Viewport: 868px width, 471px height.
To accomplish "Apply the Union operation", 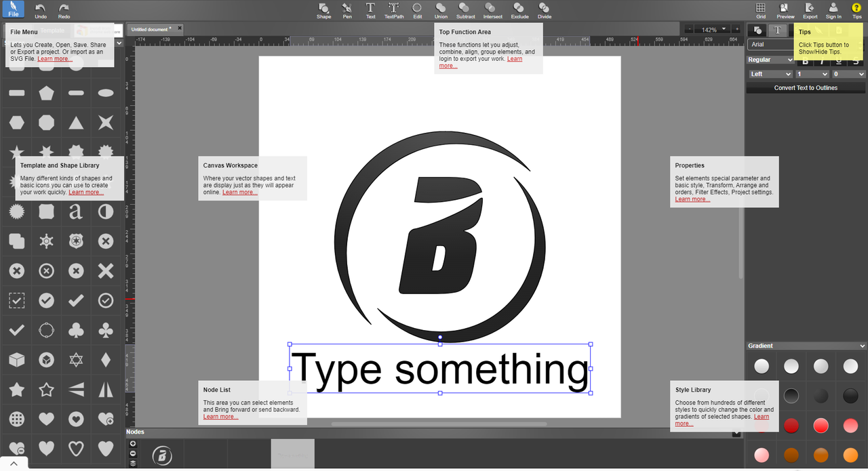I will click(x=441, y=10).
